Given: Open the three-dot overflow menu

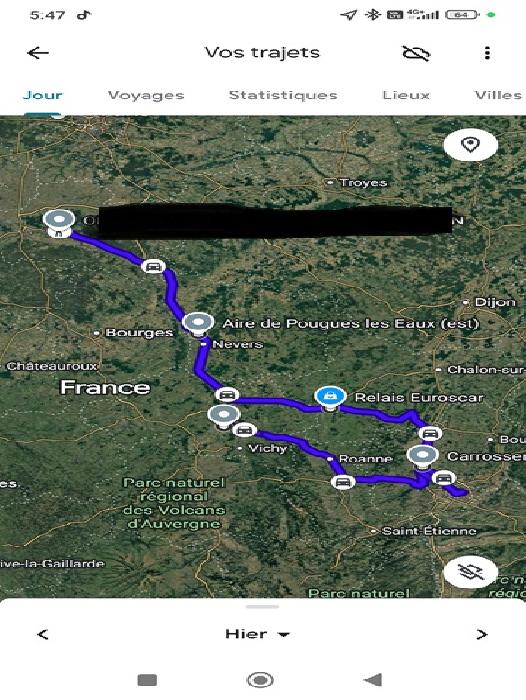Looking at the screenshot, I should click(487, 53).
